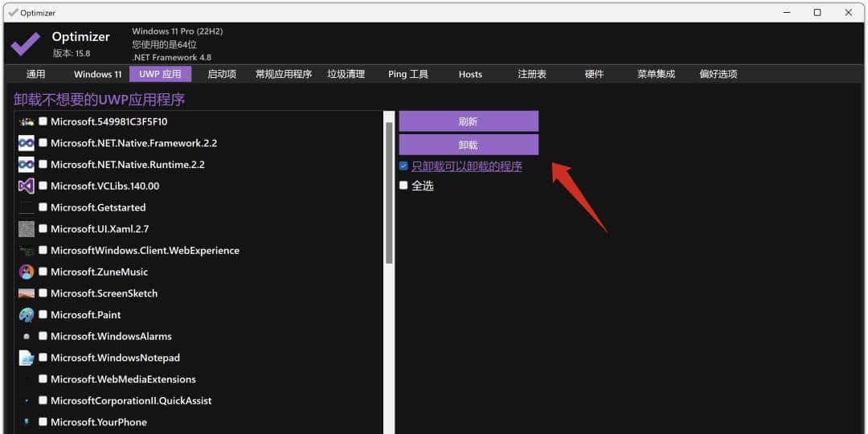
Task: Click the 版本: 15.8 version label
Action: click(x=72, y=53)
